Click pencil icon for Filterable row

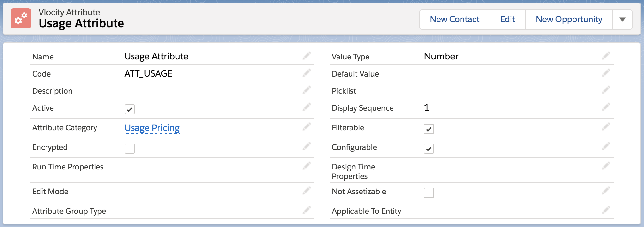pos(606,127)
